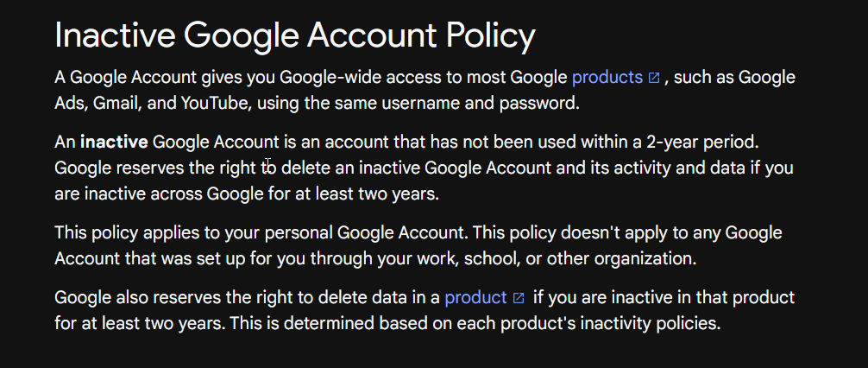
Task: Click the word "Gmail" in first paragraph
Action: pyautogui.click(x=116, y=103)
